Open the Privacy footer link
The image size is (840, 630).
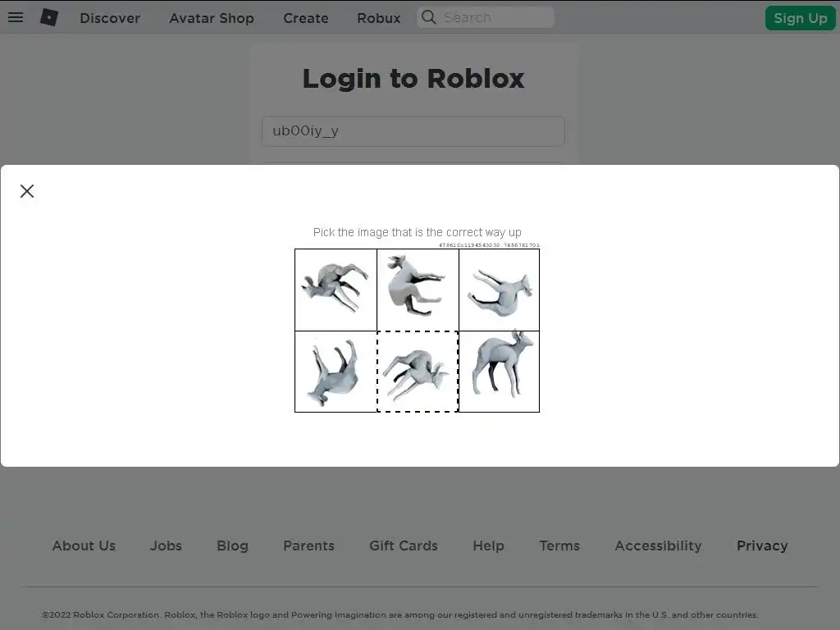pos(762,546)
